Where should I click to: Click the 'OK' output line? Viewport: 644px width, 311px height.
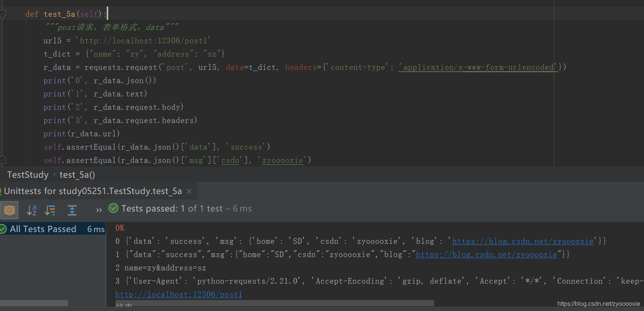[120, 228]
